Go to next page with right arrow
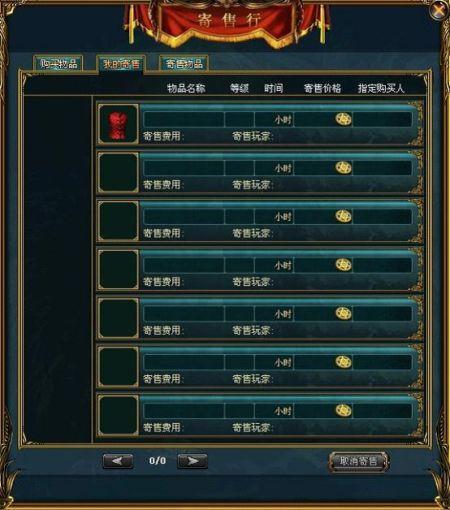Viewport: 450px width, 510px height. tap(192, 461)
